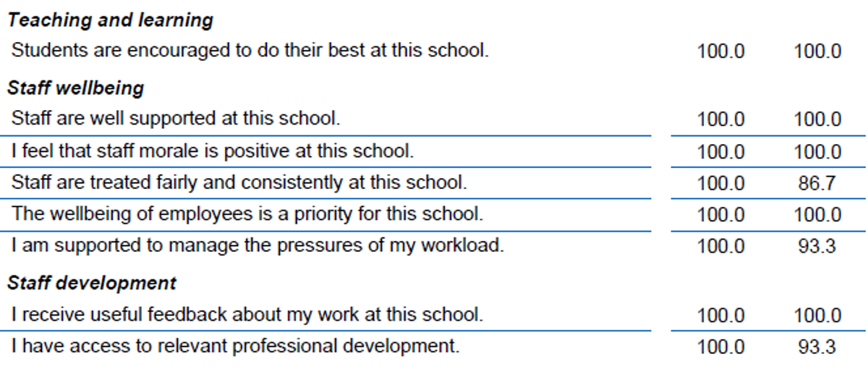Click second 100.0 in wellbeing priority row
The height and width of the screenshot is (370, 868).
[x=817, y=216]
